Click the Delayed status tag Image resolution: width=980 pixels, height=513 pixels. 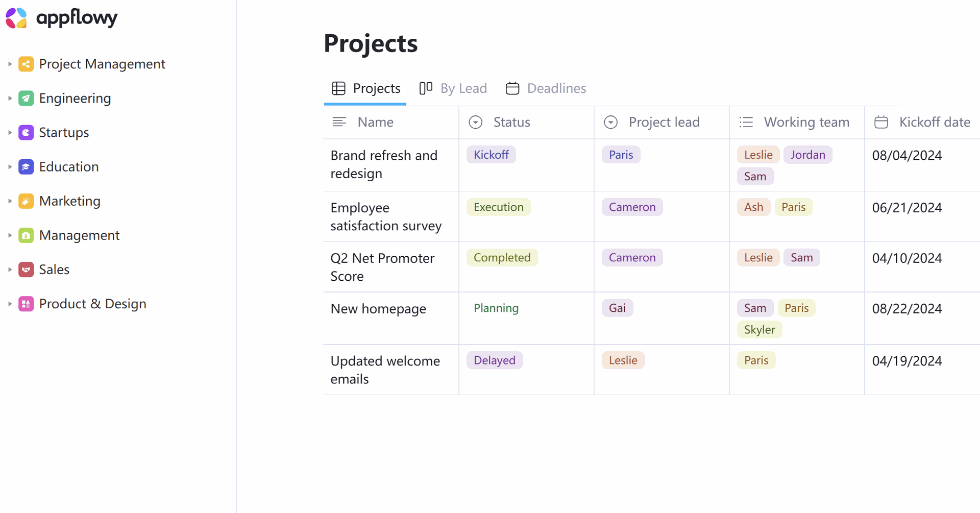(494, 360)
